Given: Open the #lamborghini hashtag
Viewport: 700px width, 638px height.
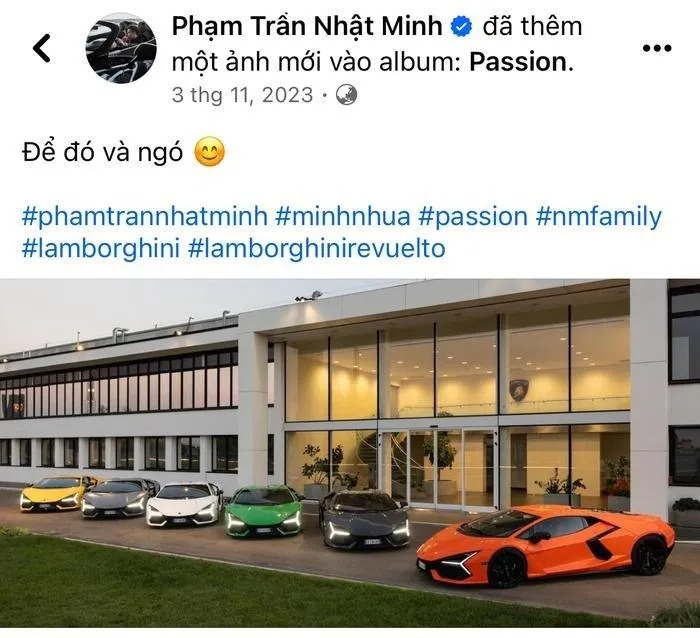Looking at the screenshot, I should point(99,248).
